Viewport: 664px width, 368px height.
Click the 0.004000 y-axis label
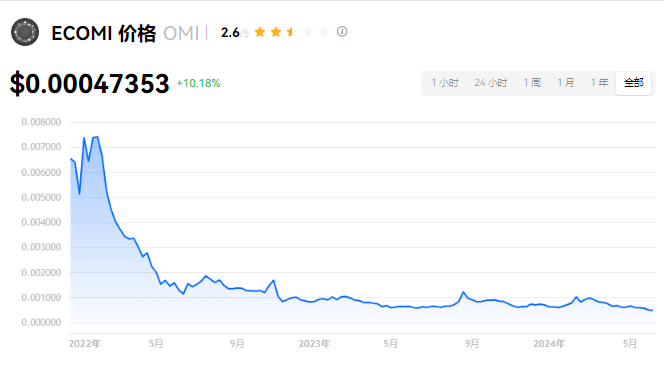[42, 223]
